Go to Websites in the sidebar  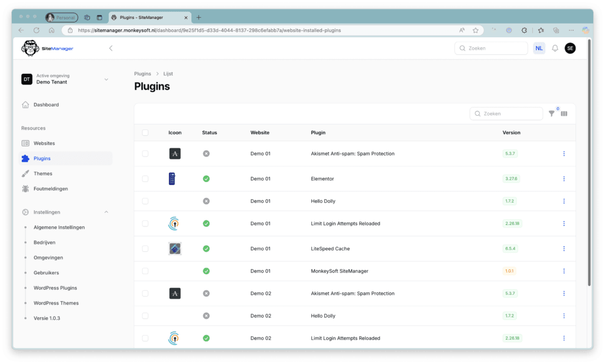pyautogui.click(x=44, y=143)
